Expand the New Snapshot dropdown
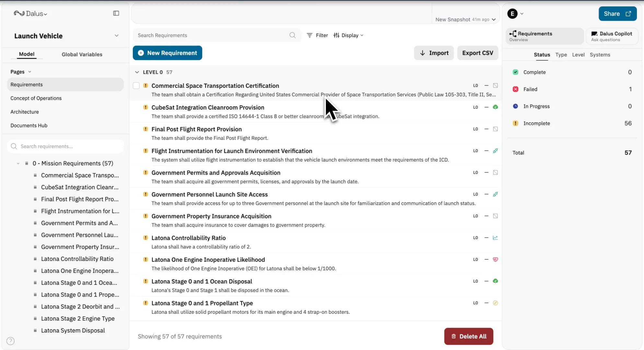The image size is (644, 350). [x=493, y=19]
